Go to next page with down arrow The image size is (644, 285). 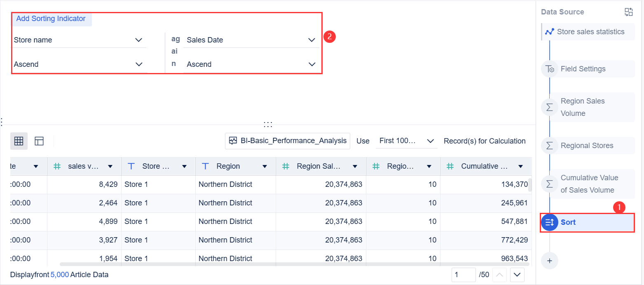pos(516,275)
